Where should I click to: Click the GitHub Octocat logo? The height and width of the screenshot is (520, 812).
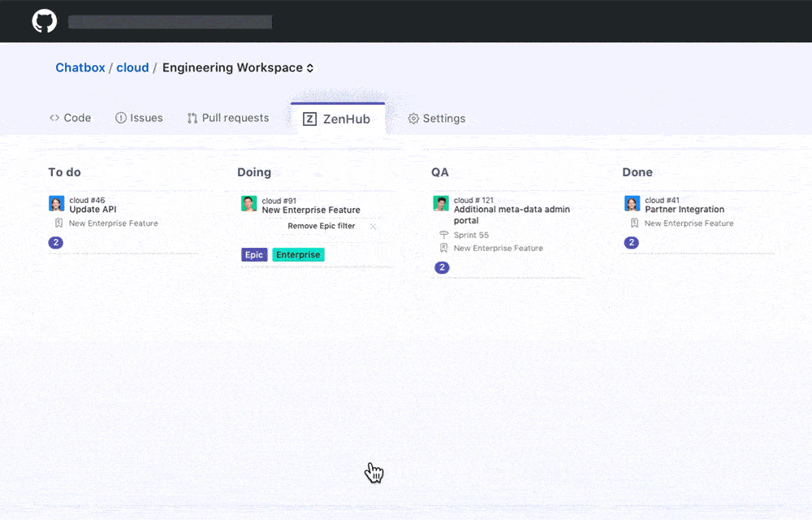point(45,21)
